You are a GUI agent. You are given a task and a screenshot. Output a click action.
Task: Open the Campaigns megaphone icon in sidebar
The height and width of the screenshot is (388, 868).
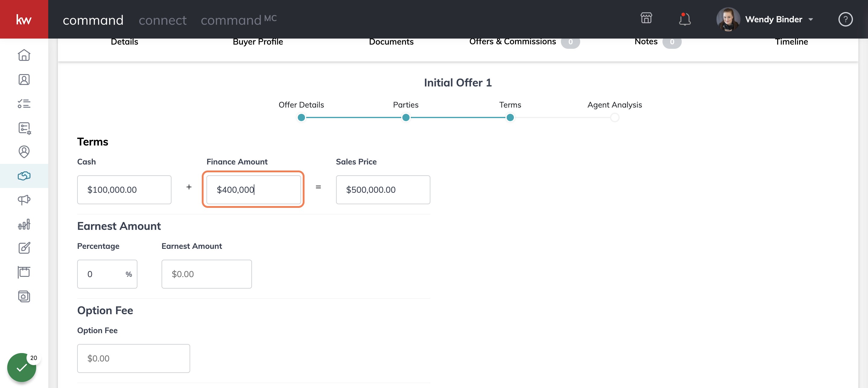pos(24,200)
